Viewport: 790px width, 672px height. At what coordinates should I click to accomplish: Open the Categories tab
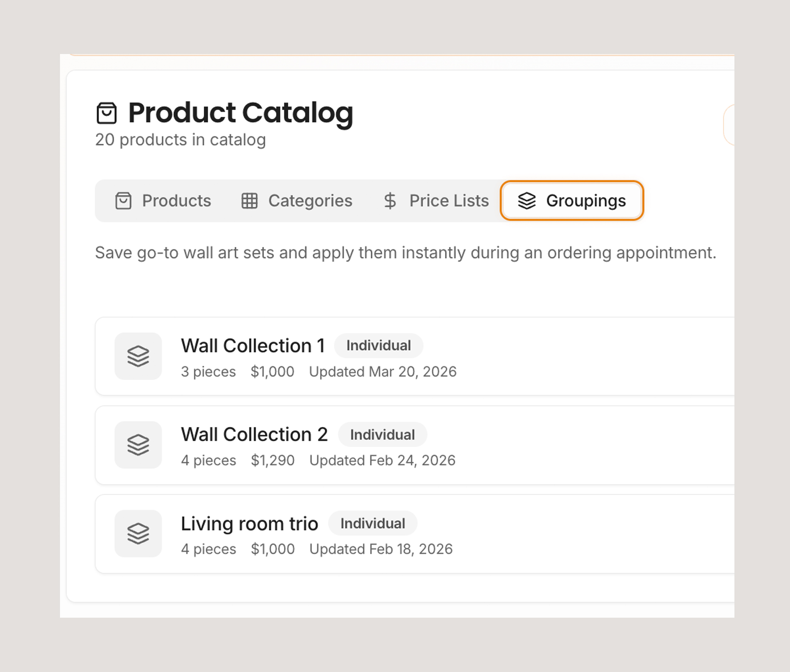pyautogui.click(x=310, y=201)
